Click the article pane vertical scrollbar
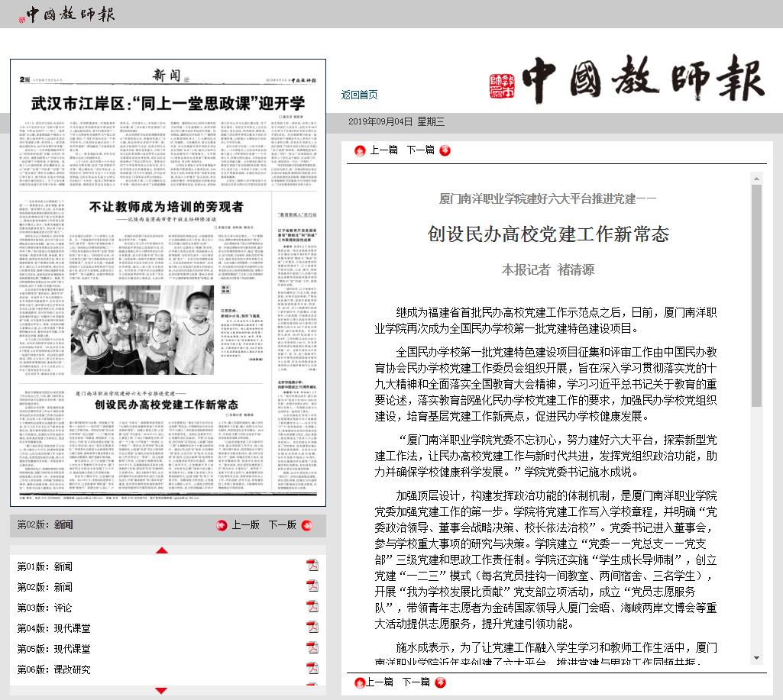This screenshot has height=700, width=783. click(x=757, y=305)
